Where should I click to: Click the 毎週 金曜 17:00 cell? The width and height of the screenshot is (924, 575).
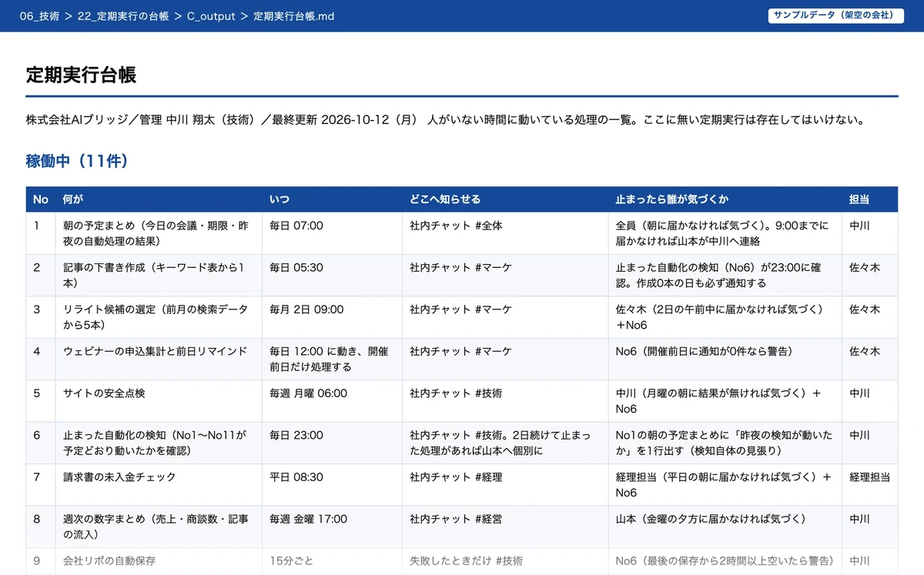332,527
